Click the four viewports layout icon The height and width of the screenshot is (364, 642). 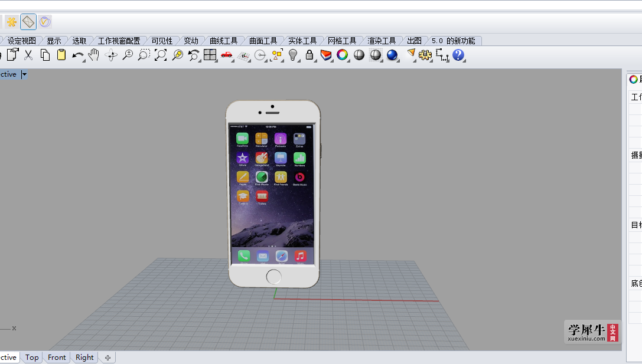click(x=210, y=55)
